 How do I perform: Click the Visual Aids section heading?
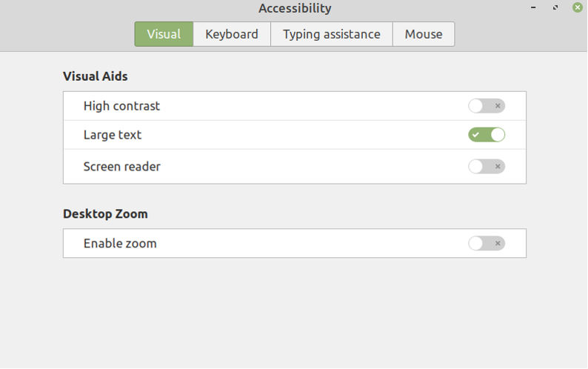pos(96,76)
